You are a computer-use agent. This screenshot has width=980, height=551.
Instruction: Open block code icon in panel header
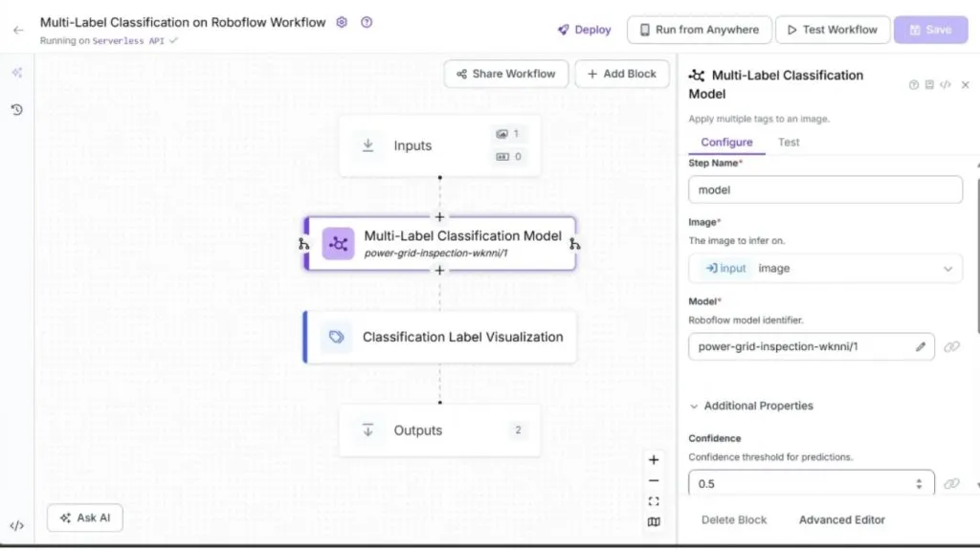coord(945,85)
